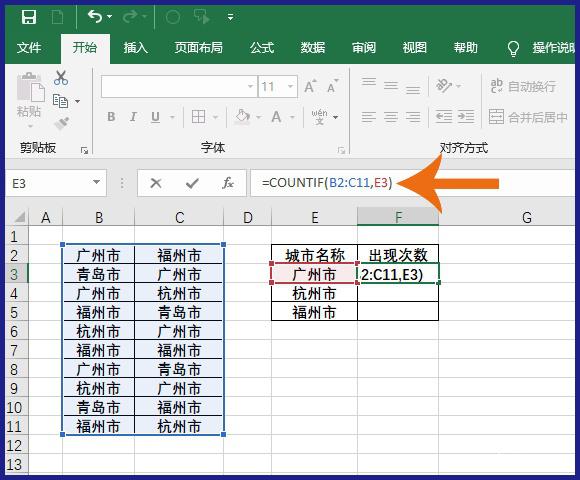Screen dimensions: 580x480
Task: Click the Save icon in quick access toolbar
Action: coord(29,17)
